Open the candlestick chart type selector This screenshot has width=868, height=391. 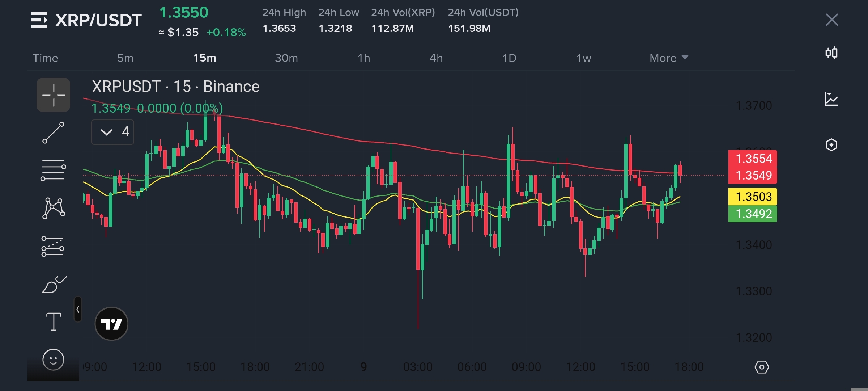click(831, 53)
